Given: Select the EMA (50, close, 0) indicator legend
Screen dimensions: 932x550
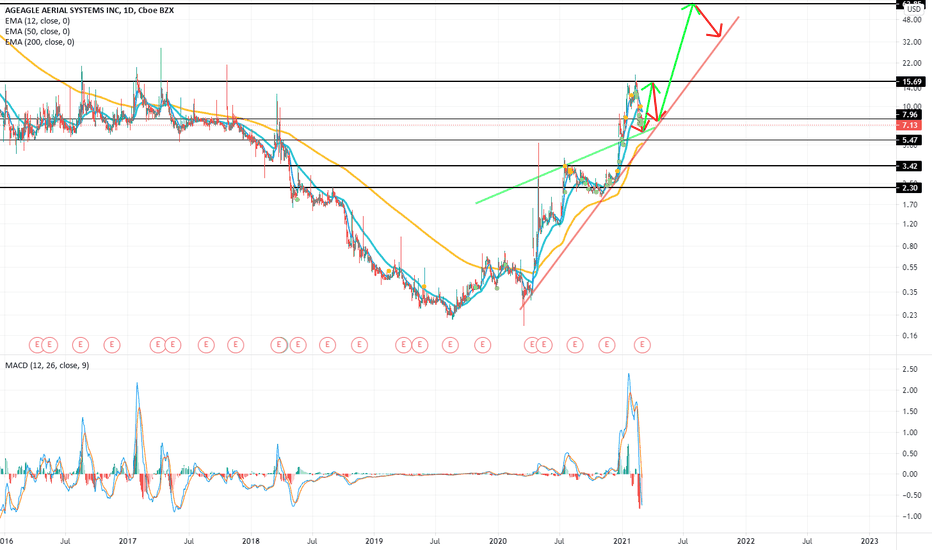Looking at the screenshot, I should coord(37,32).
